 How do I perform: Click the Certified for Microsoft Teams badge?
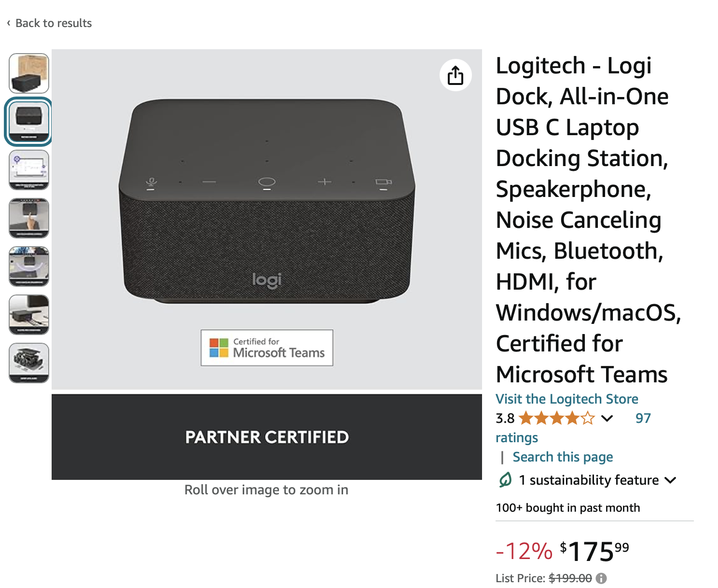[x=267, y=348]
